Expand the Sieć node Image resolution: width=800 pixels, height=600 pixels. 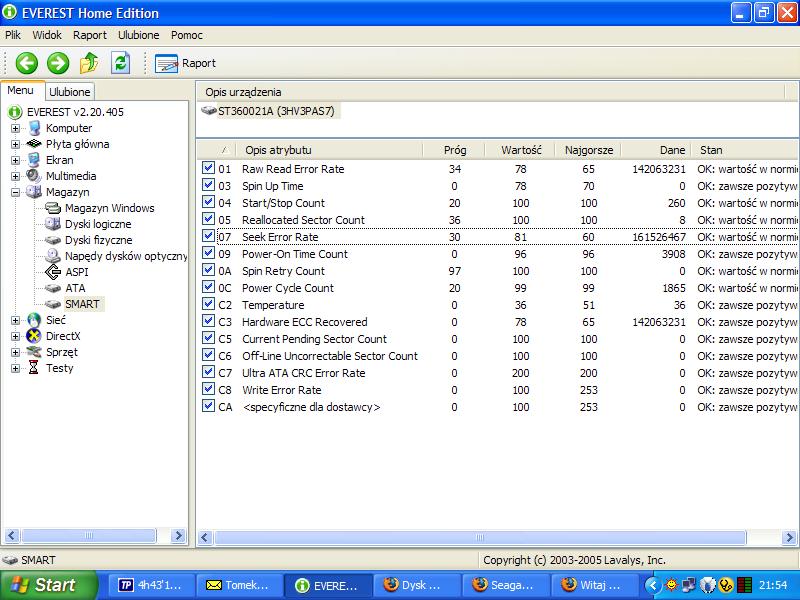tap(15, 320)
